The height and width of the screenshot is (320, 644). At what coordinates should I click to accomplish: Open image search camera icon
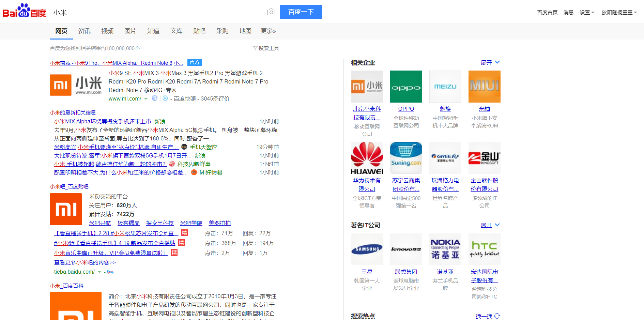point(271,12)
